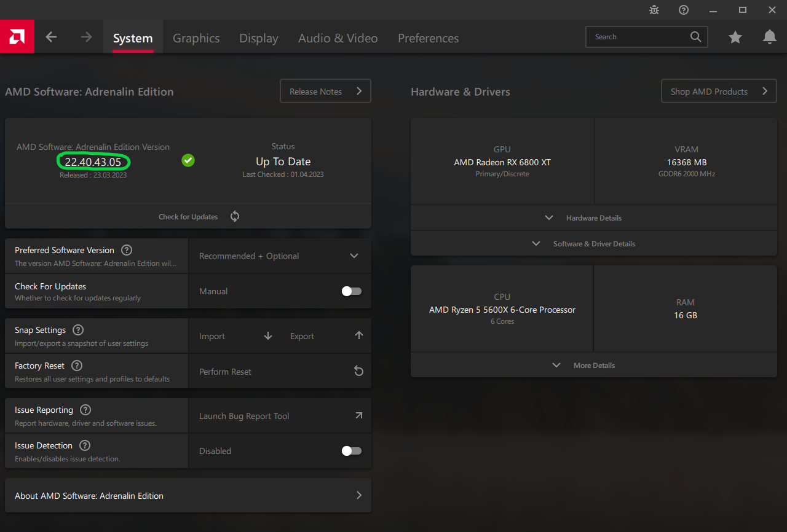Click the AMD Ryzen 5 5600X processor name

point(502,310)
